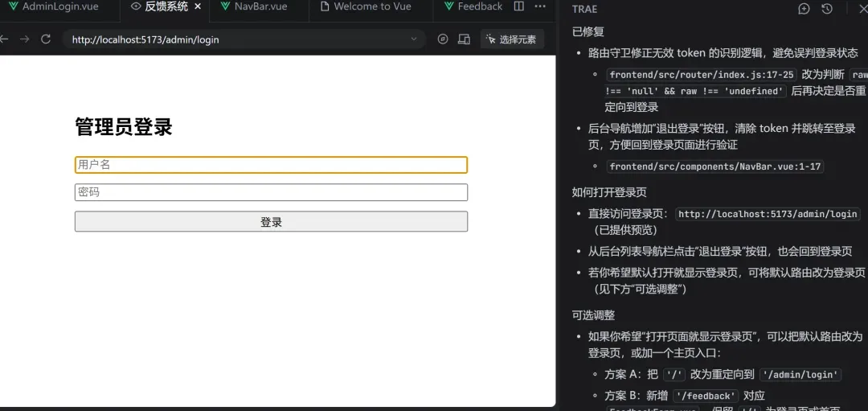Toggle device emulation icon in preview toolbar
Screen dimensions: 868x411
click(464, 39)
